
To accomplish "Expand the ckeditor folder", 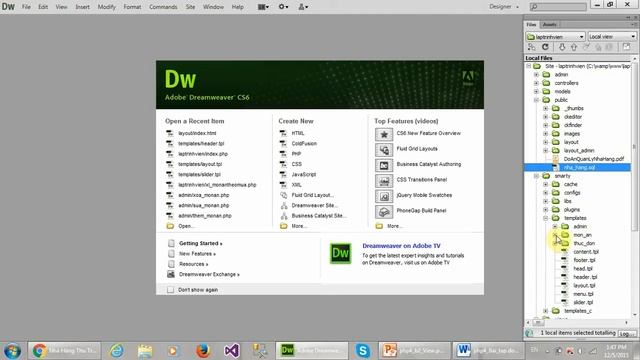I will tap(546, 117).
